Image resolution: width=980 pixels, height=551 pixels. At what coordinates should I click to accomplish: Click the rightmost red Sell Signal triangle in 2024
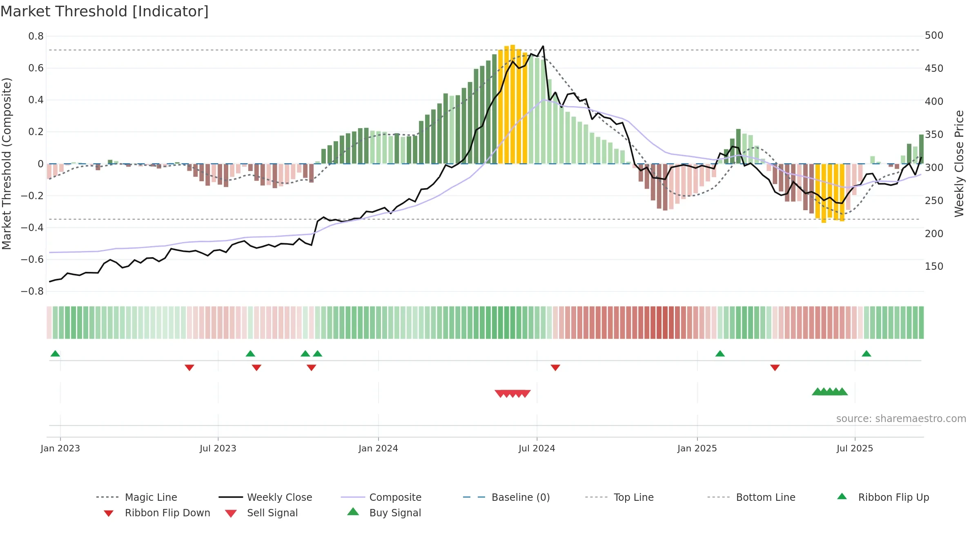coord(525,393)
